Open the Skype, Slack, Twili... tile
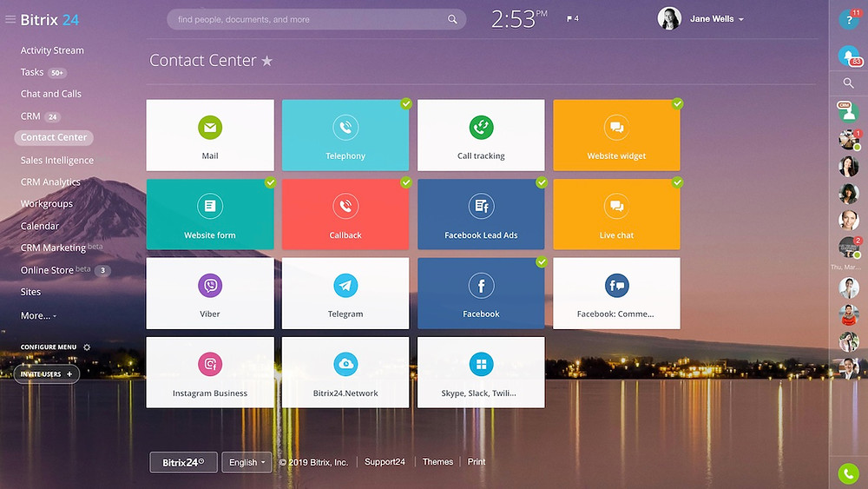This screenshot has height=489, width=868. [481, 373]
